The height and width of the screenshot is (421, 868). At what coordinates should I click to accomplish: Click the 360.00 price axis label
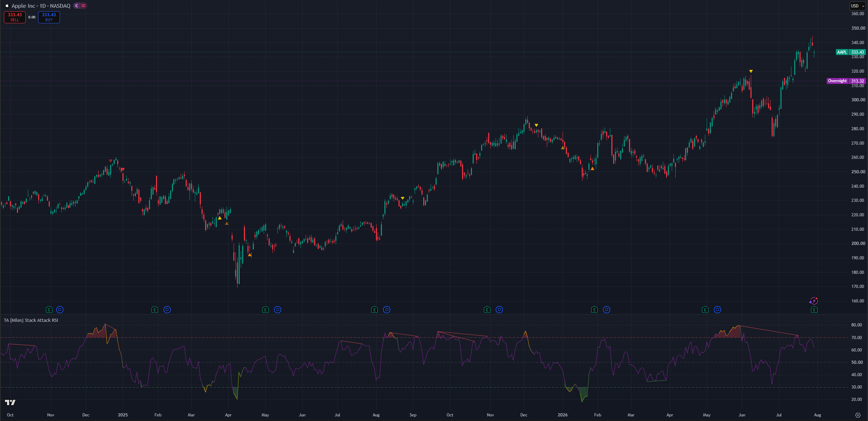click(858, 14)
